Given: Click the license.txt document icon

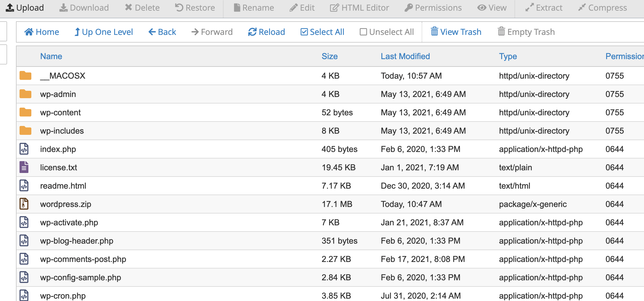Looking at the screenshot, I should tap(24, 167).
